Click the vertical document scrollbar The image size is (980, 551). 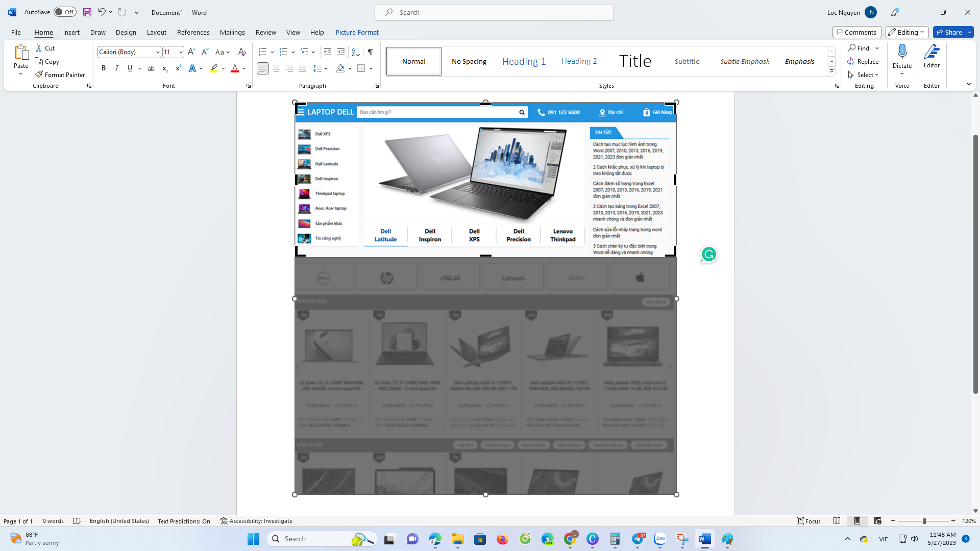coord(975,264)
